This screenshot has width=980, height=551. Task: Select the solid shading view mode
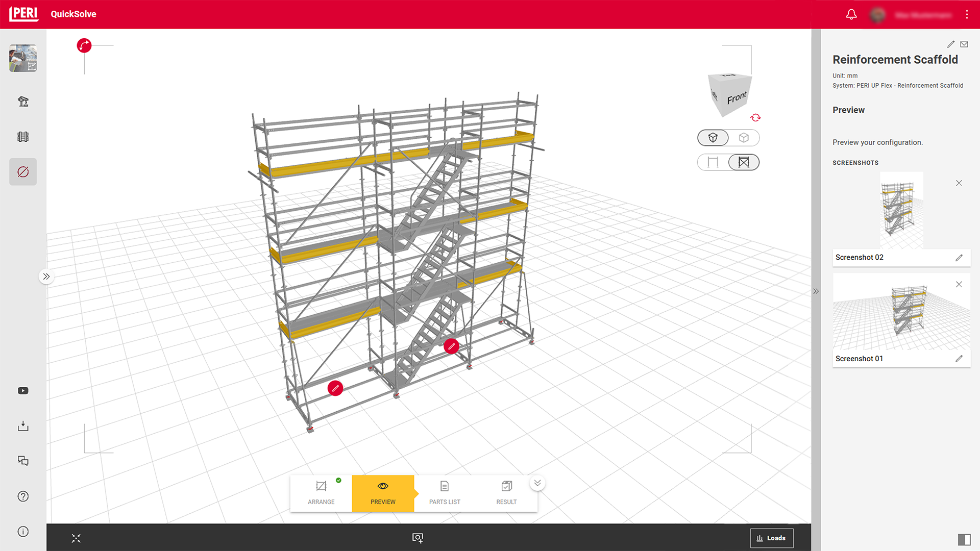[x=713, y=138]
